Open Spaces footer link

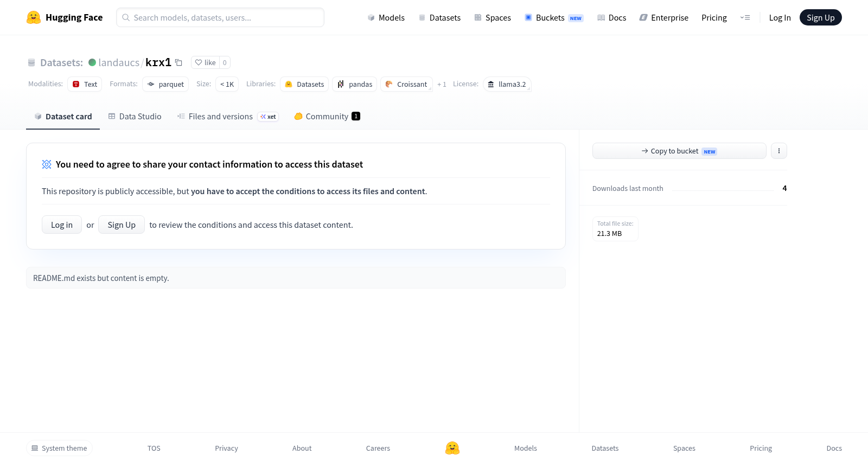pyautogui.click(x=684, y=448)
